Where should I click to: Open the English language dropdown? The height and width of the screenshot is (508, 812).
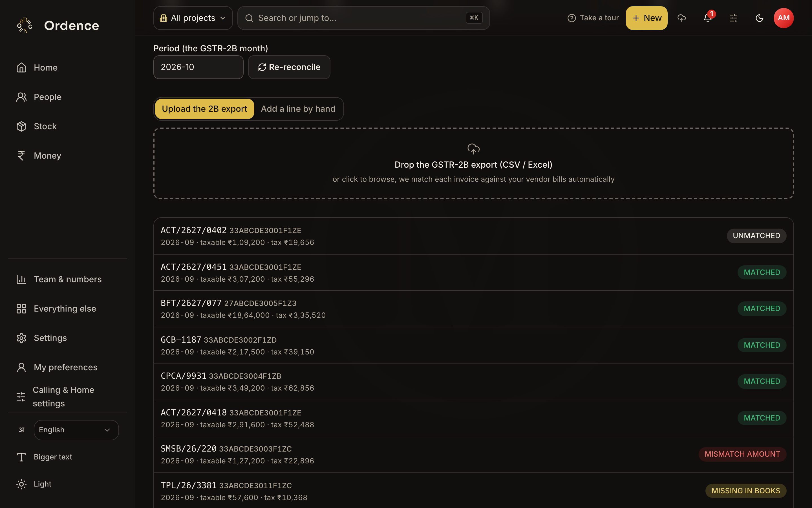point(76,430)
